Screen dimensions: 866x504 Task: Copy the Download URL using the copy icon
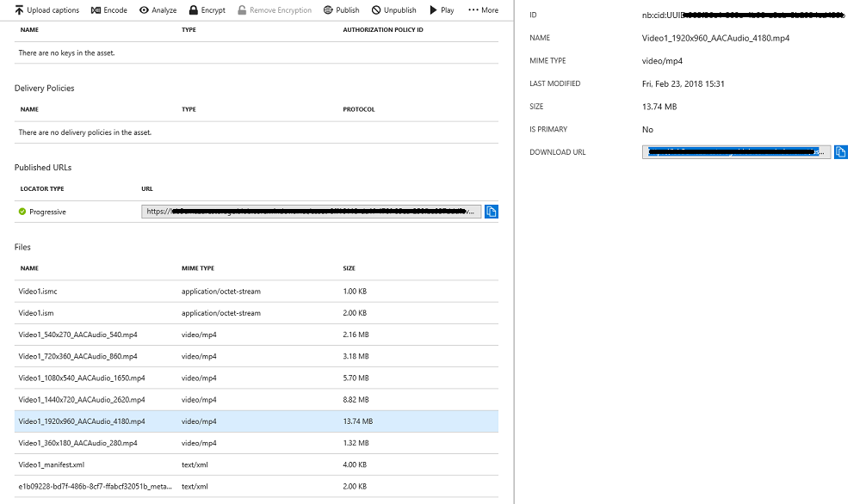(x=840, y=151)
